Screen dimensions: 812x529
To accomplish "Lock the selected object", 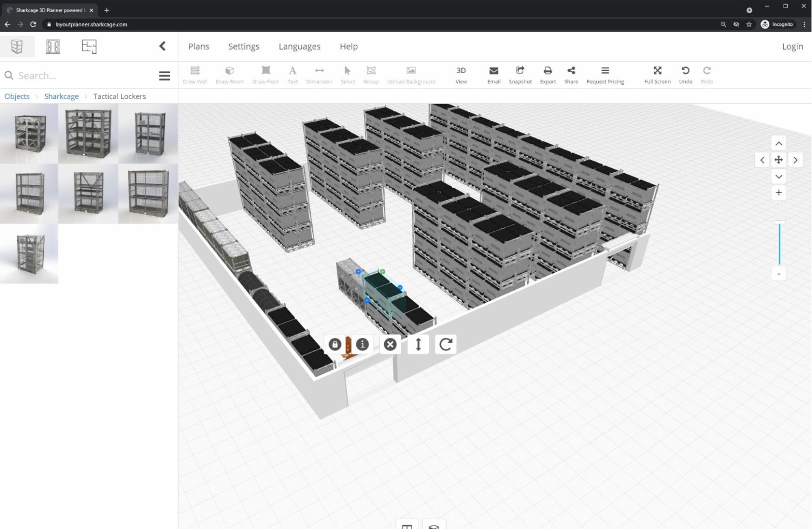I will [335, 344].
